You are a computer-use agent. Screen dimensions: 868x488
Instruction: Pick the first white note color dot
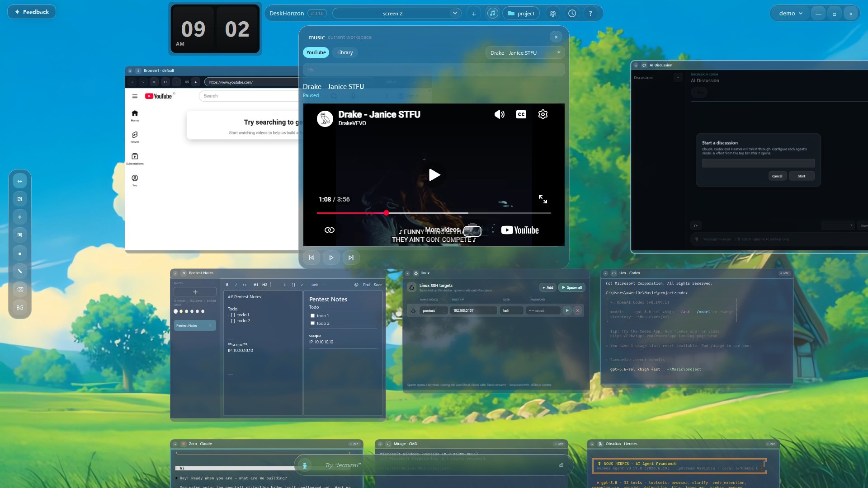176,311
